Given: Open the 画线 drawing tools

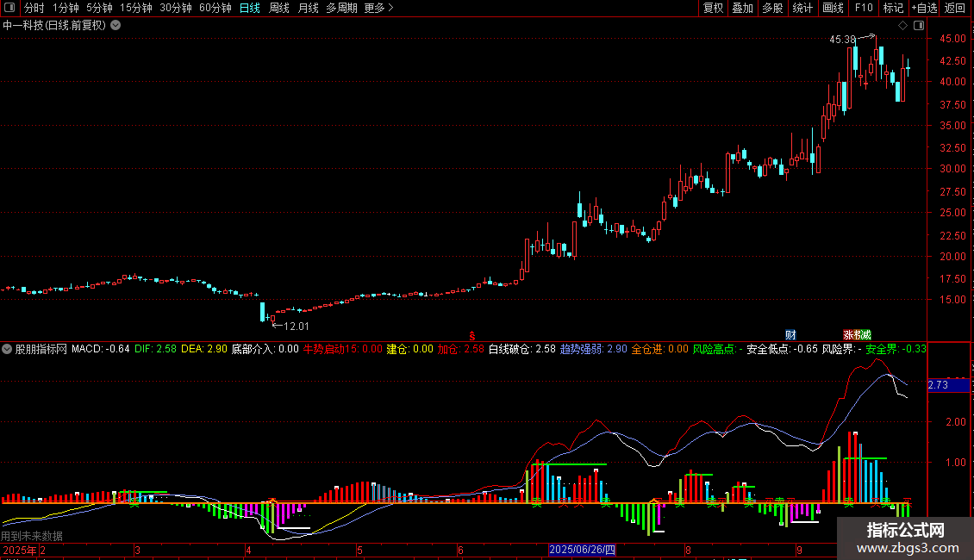Looking at the screenshot, I should [x=833, y=8].
